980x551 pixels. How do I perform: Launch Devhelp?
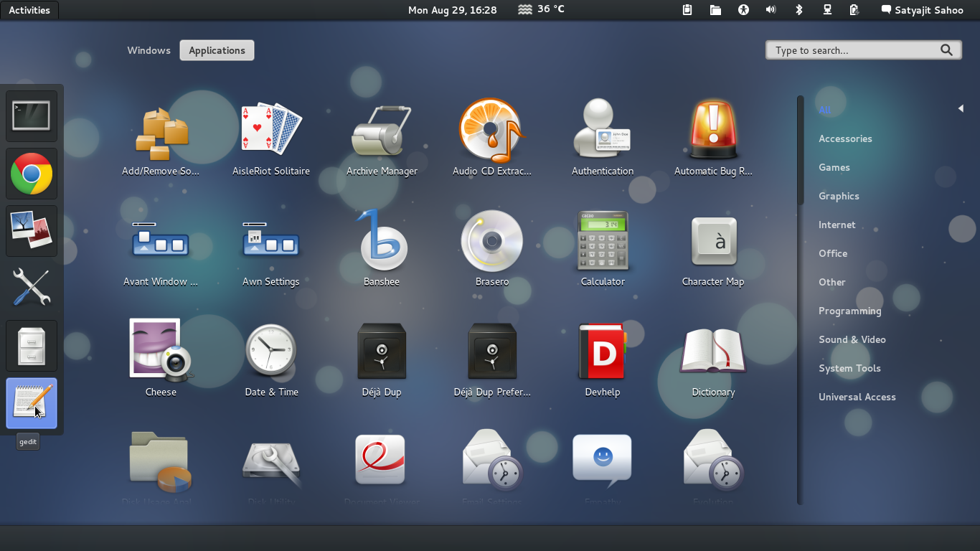pyautogui.click(x=603, y=359)
